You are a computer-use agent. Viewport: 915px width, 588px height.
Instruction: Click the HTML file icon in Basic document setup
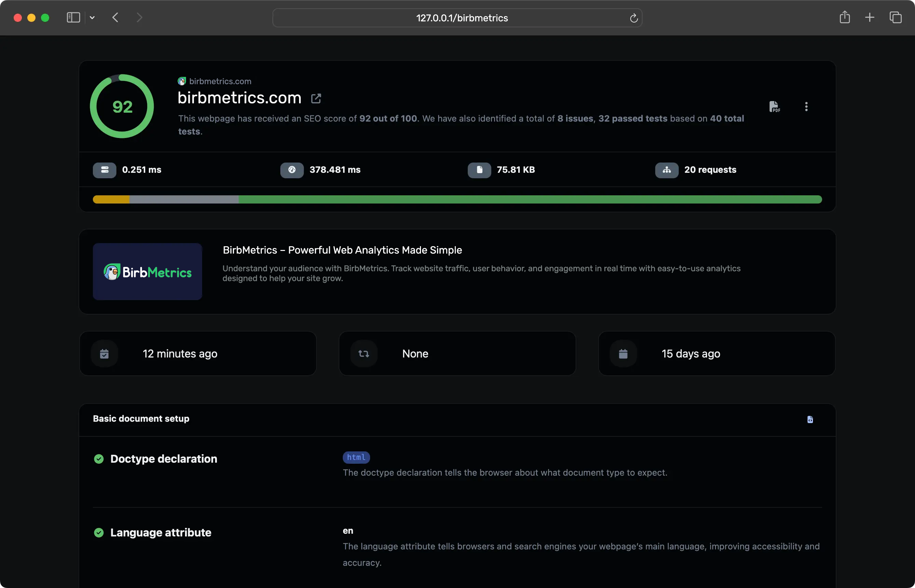[x=810, y=419]
